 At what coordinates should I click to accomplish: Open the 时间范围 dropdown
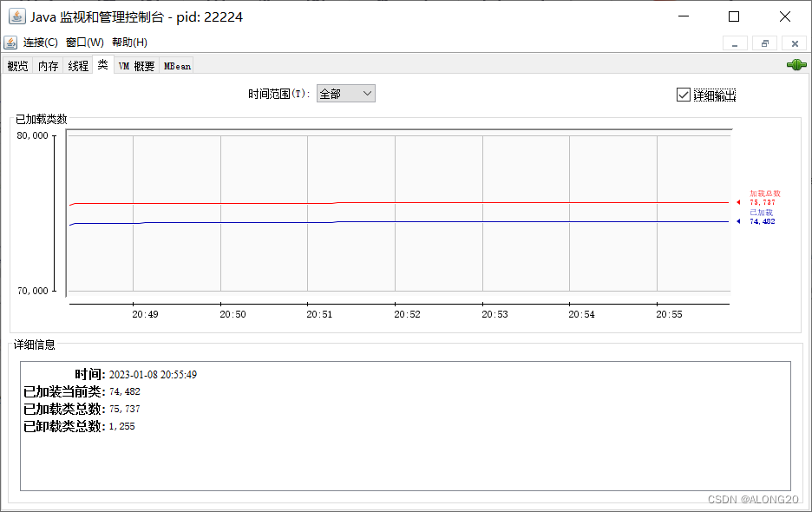pos(346,94)
